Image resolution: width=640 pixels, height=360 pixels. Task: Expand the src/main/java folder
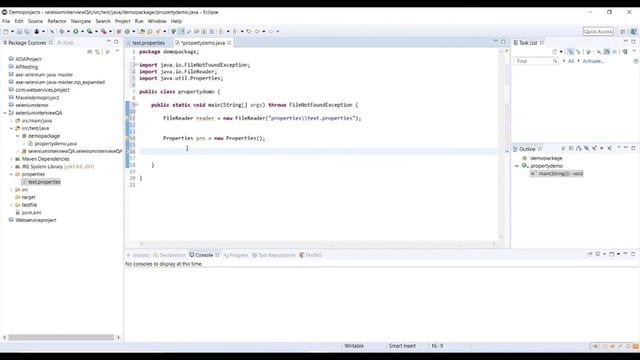click(11, 121)
